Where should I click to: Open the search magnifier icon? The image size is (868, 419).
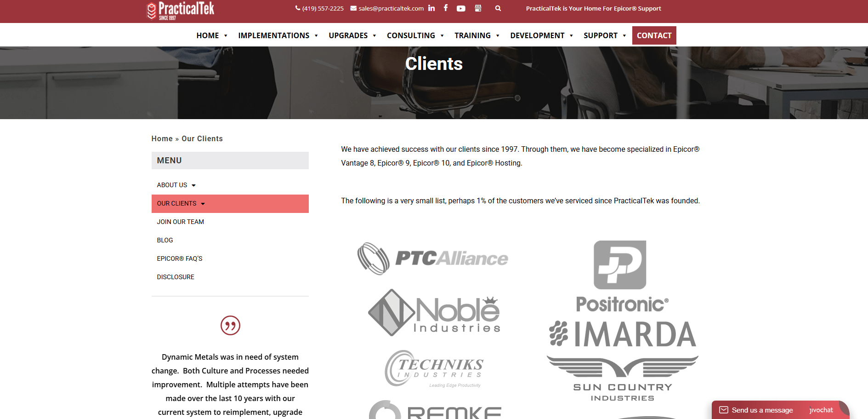498,8
